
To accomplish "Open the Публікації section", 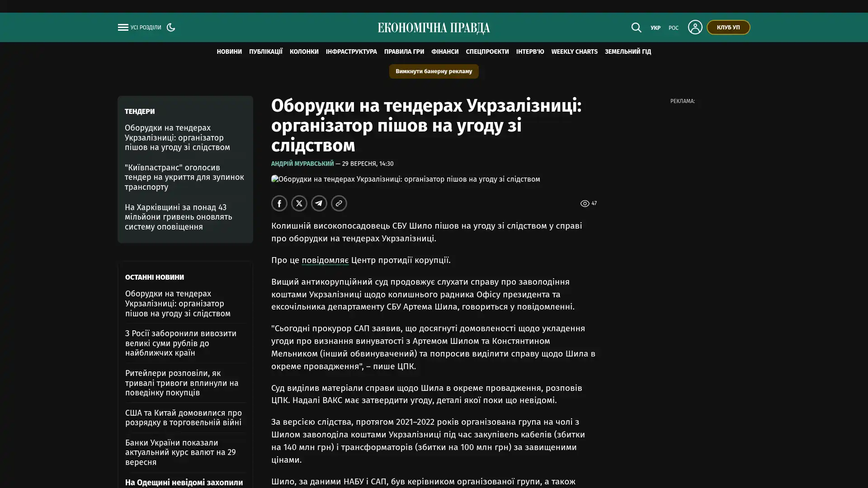I will (266, 52).
